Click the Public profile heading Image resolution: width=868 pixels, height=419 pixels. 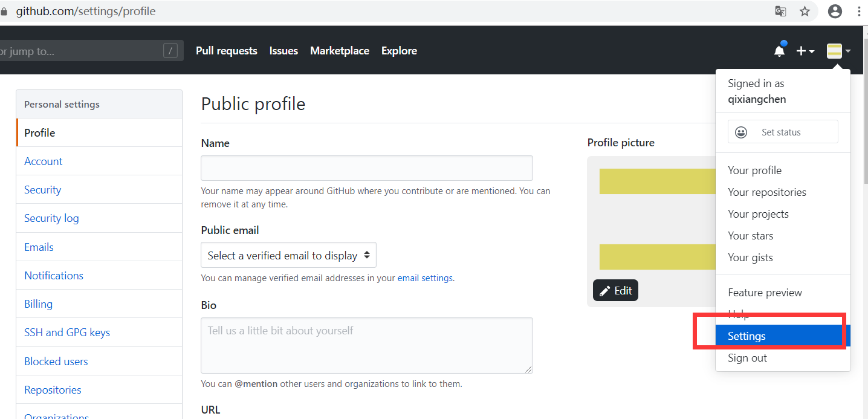(253, 104)
